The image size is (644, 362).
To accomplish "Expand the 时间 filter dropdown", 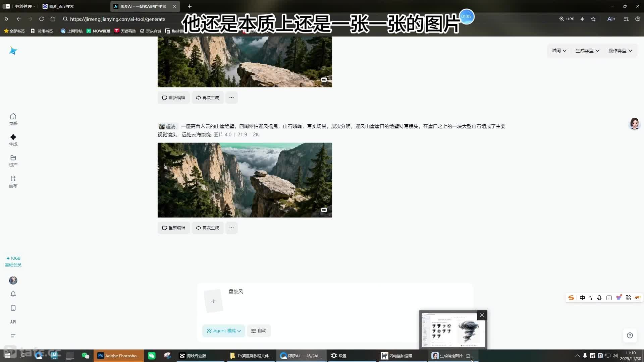I will 559,51.
